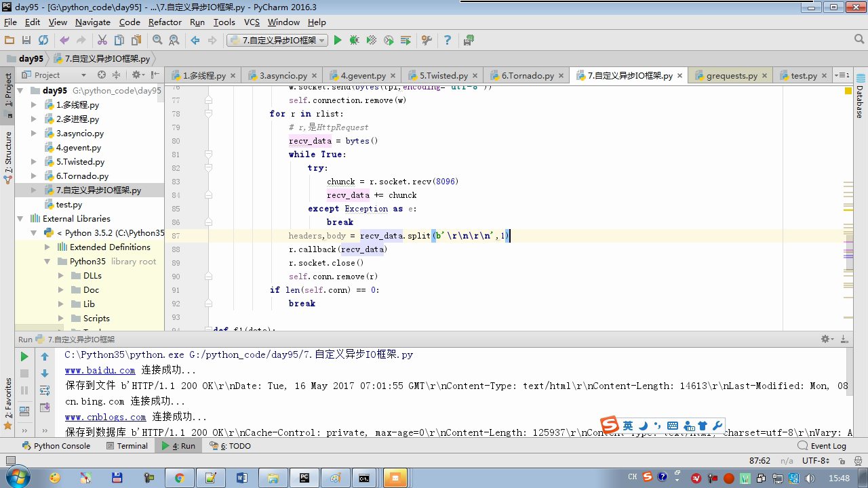
Task: Collapse the day95 project folder node
Action: click(x=20, y=91)
